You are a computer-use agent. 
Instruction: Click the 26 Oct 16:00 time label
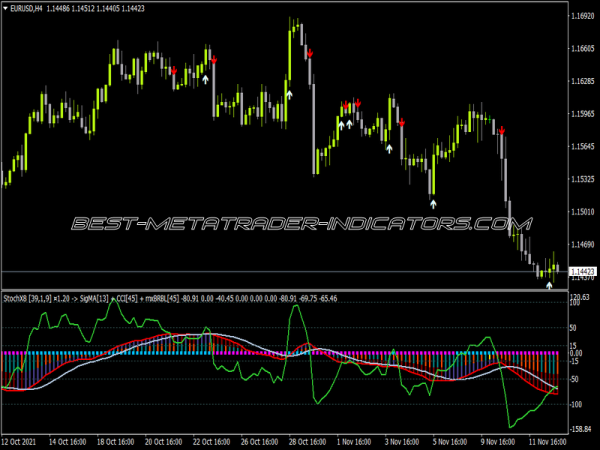coord(259,442)
